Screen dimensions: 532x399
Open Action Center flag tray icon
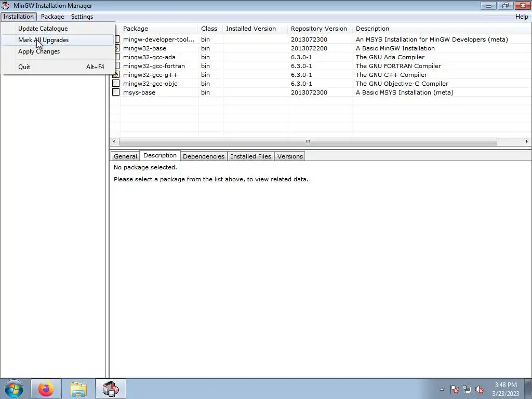(x=454, y=389)
